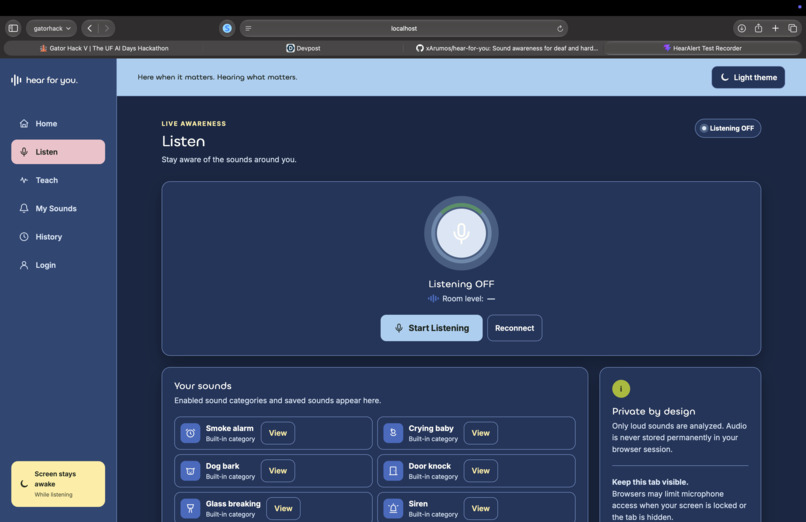Screen dimensions: 806x522
Task: Click the Private by design heading
Action: pyautogui.click(x=653, y=412)
